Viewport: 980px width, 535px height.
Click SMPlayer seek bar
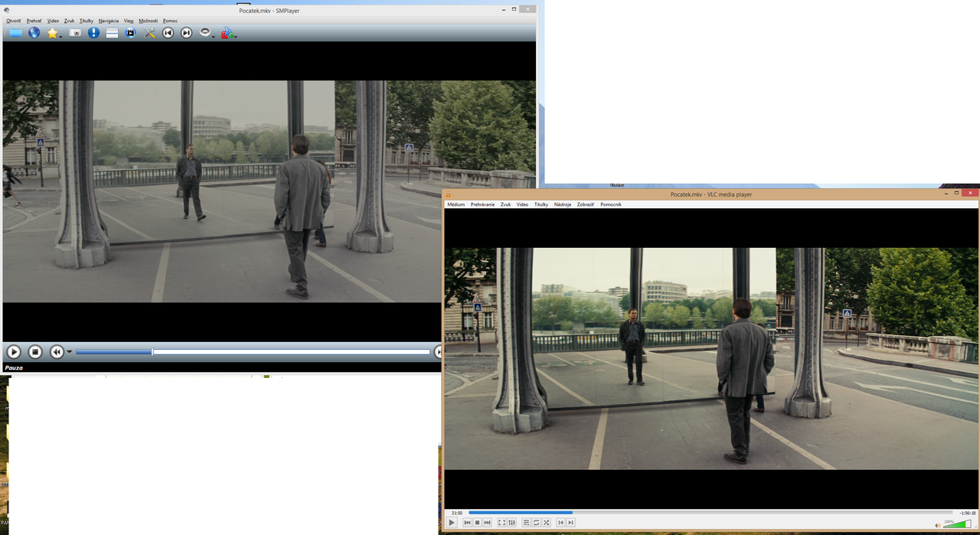(x=253, y=352)
